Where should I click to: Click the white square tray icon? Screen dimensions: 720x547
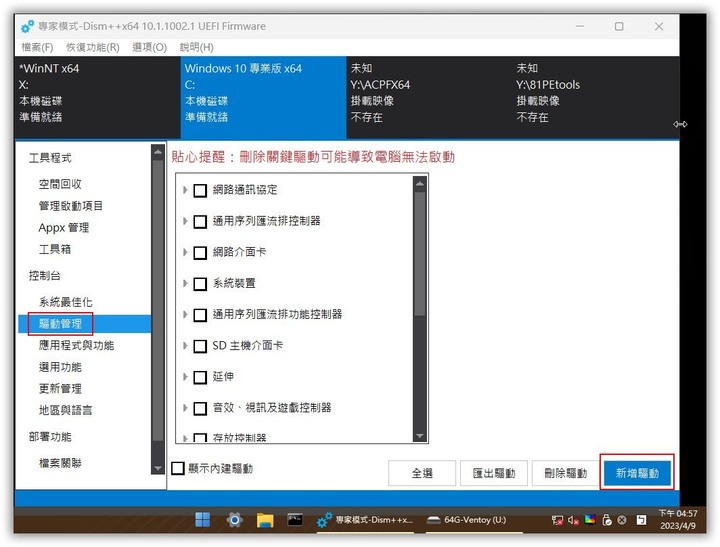click(x=641, y=520)
